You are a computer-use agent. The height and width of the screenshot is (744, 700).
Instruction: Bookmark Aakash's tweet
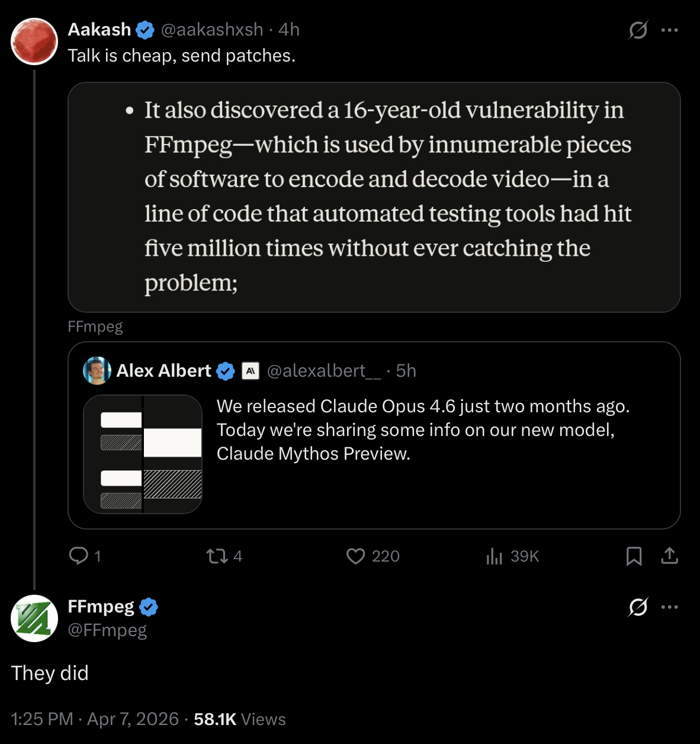coord(634,556)
